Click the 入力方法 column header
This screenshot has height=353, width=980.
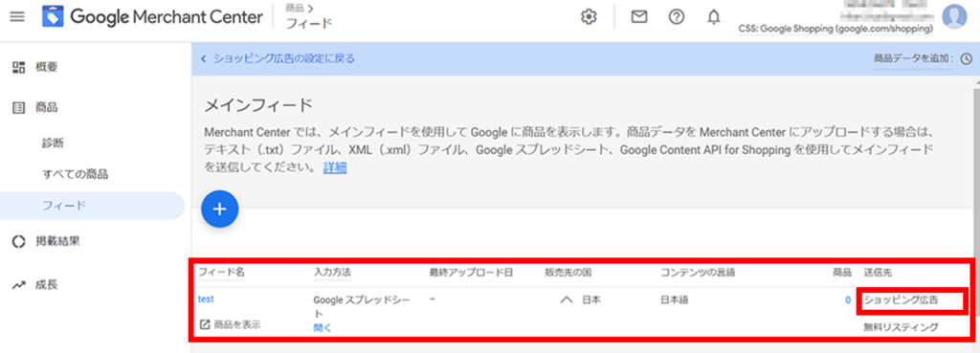332,273
